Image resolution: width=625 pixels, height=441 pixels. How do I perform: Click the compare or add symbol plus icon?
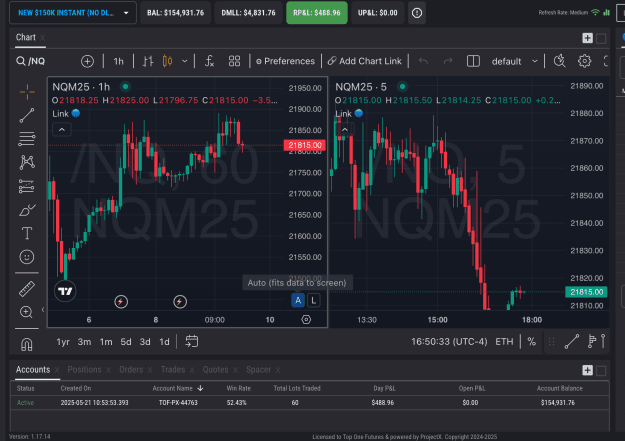point(87,61)
